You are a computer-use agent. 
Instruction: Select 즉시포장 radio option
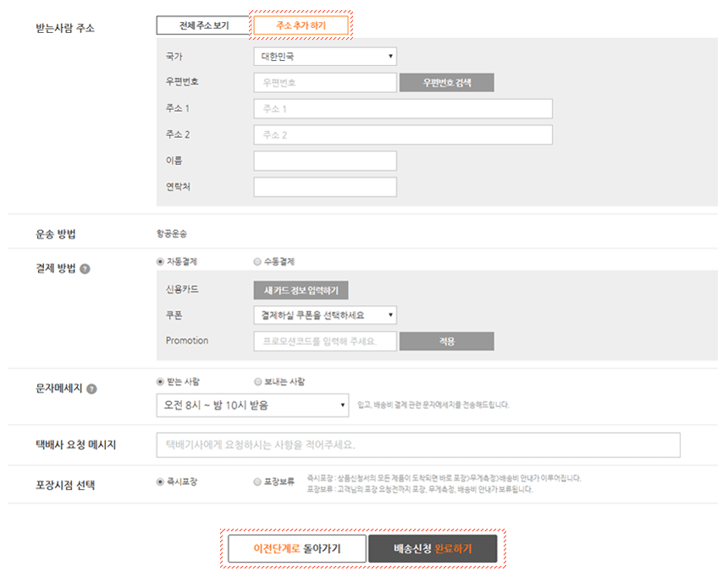[x=161, y=482]
